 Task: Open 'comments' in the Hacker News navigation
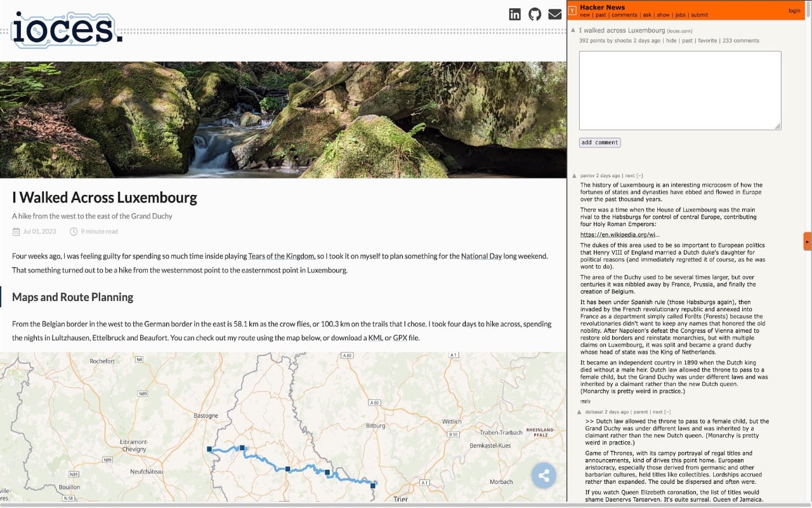(x=624, y=15)
